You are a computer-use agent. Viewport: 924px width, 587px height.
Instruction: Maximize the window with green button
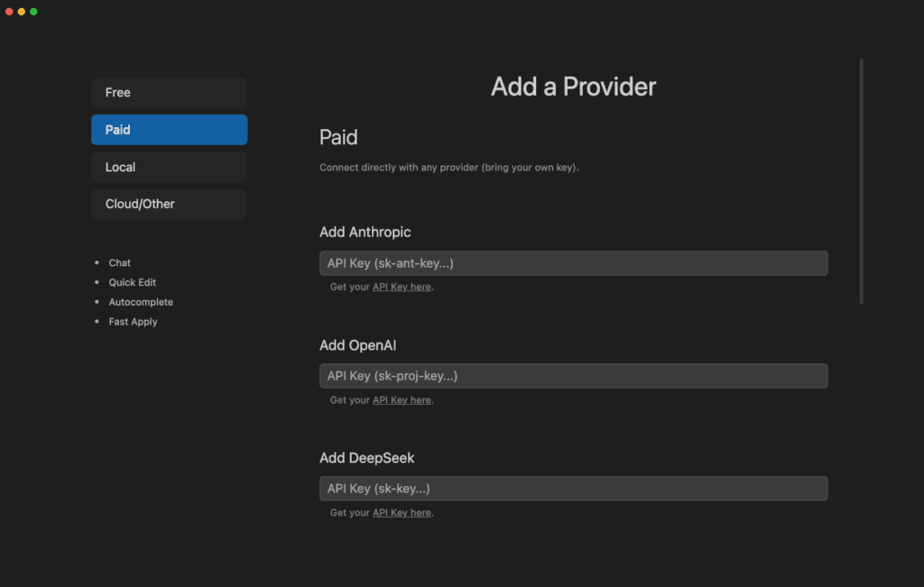33,11
